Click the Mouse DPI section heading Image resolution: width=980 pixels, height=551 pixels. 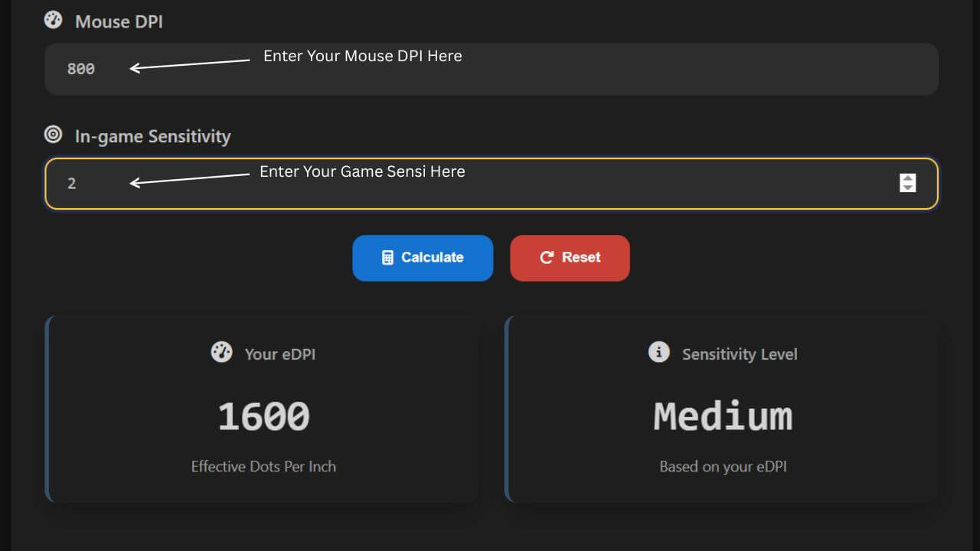tap(118, 21)
